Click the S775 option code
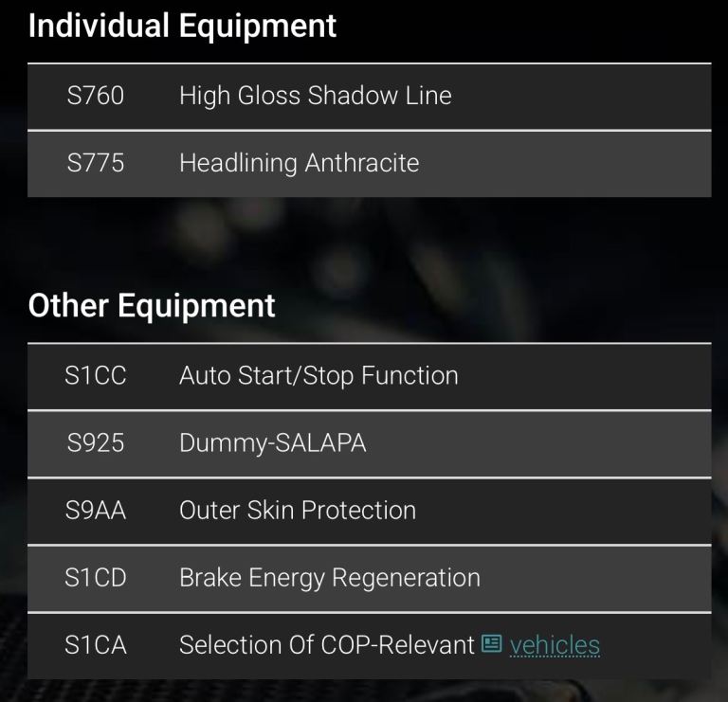Viewport: 728px width, 702px height. pyautogui.click(x=95, y=163)
